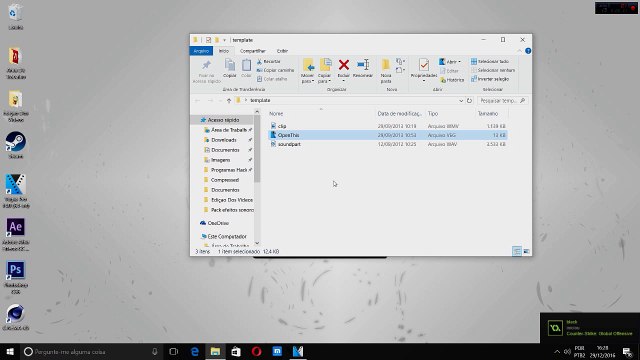The image size is (640, 360).
Task: Click the navigation pane scrollbar
Action: 257,149
